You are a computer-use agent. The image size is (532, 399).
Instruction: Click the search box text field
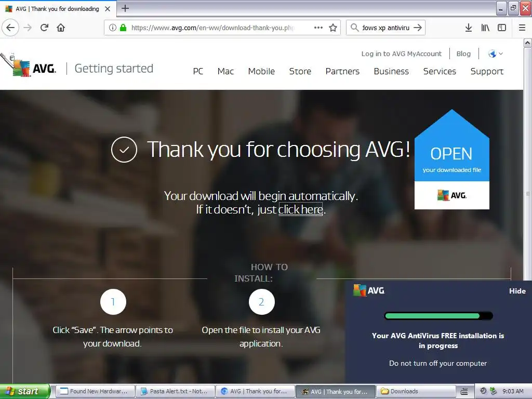tap(385, 28)
